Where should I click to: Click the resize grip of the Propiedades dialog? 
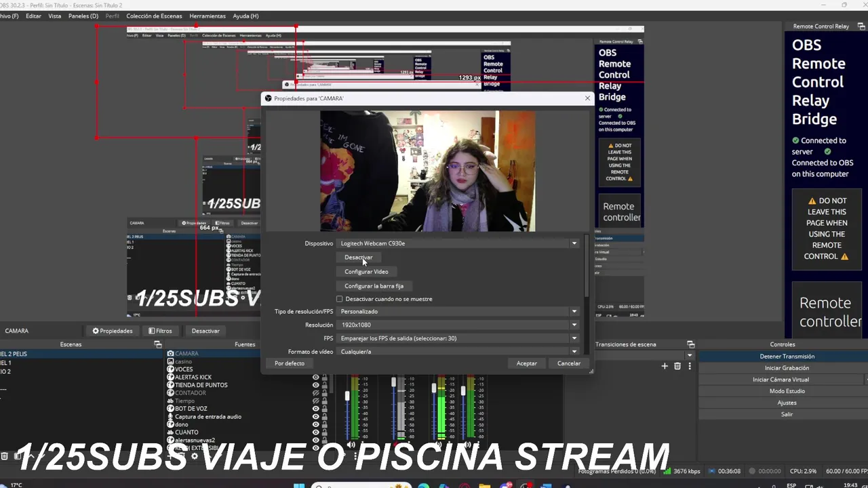591,371
